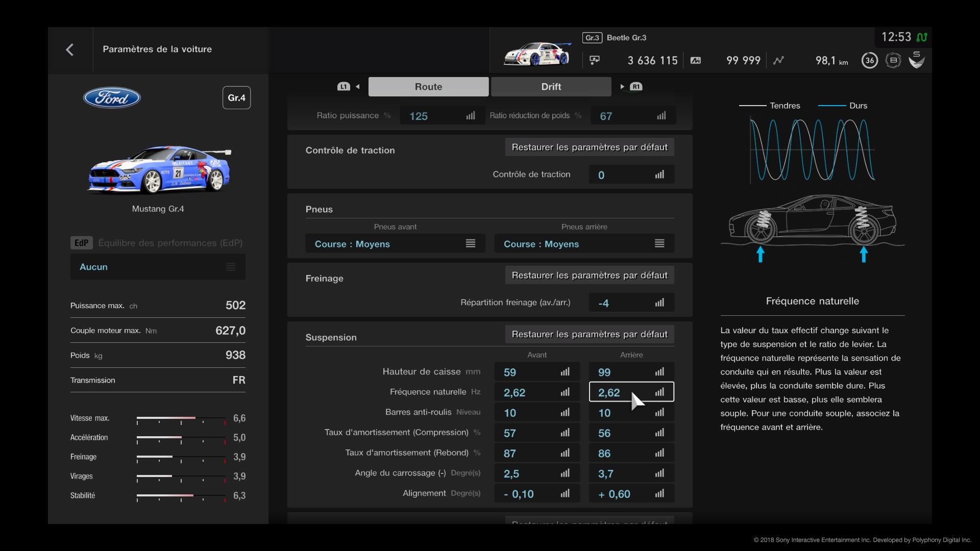Click bars icon in rear Taux Compression field

pos(660,433)
